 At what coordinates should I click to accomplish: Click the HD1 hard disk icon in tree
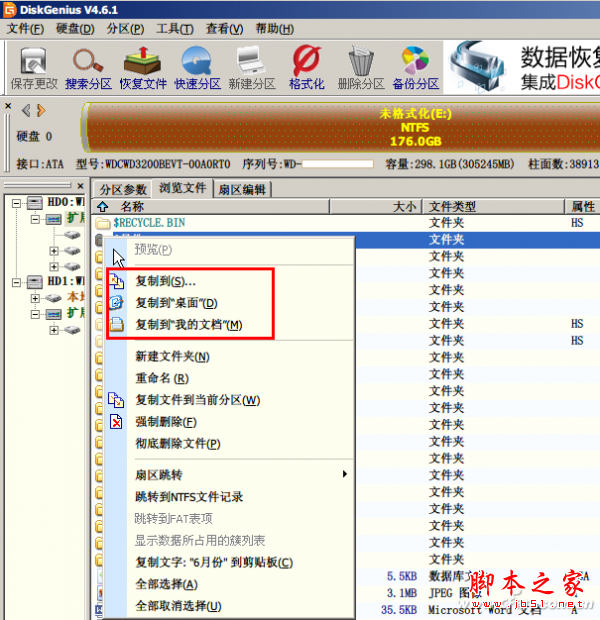pyautogui.click(x=35, y=282)
